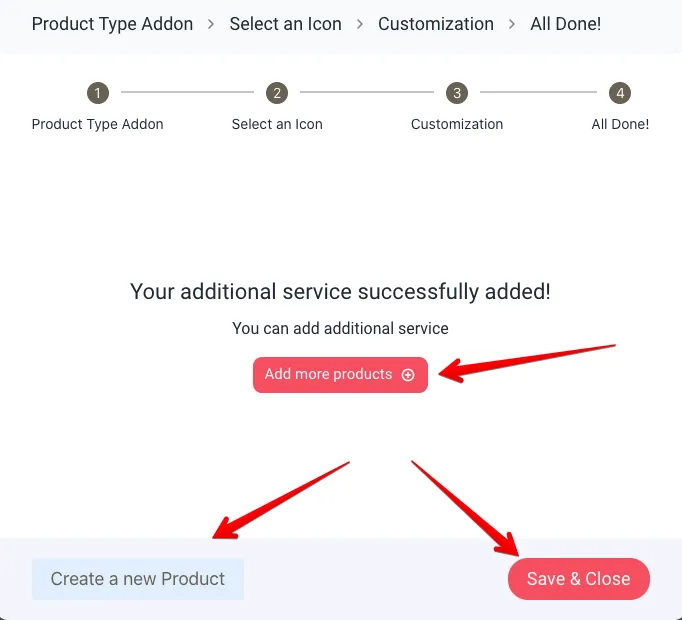The width and height of the screenshot is (682, 620).
Task: Click the step 4 circle indicator
Action: [620, 93]
